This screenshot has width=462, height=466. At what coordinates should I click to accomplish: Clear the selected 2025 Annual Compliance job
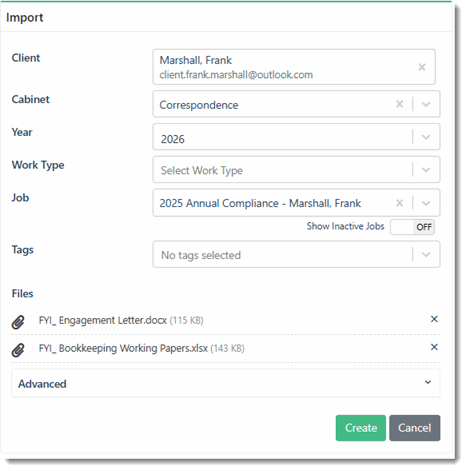pyautogui.click(x=400, y=203)
